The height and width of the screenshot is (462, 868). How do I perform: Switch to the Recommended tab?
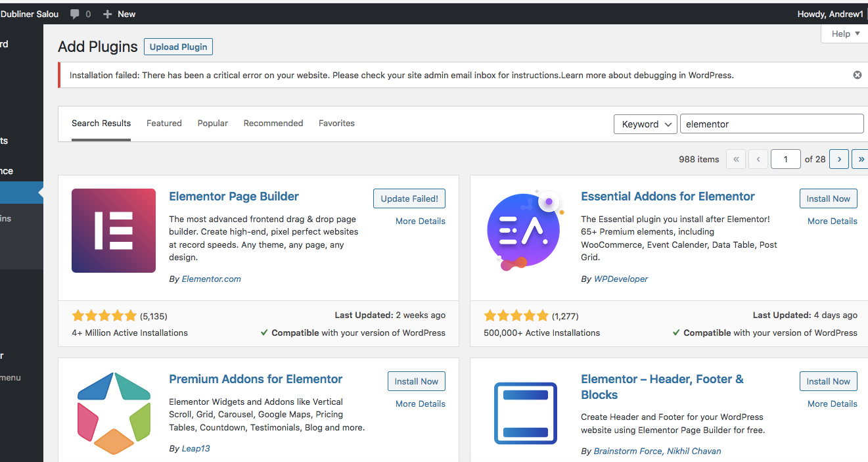pos(273,124)
